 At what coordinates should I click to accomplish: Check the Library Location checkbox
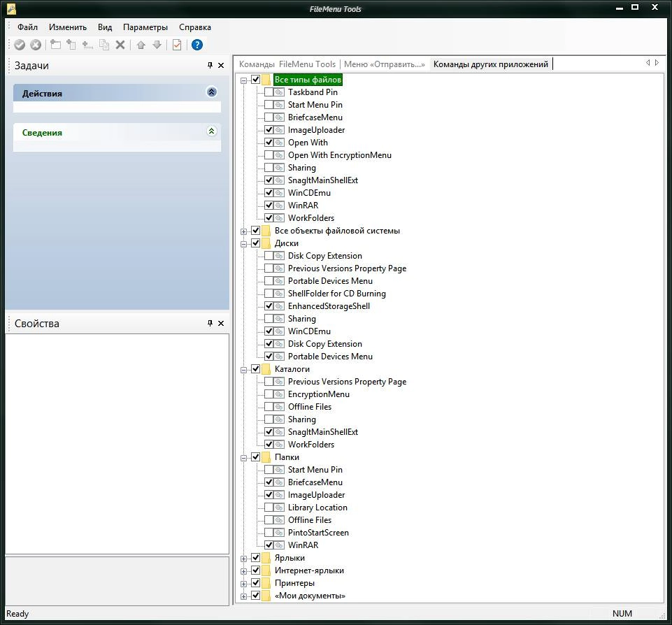pyautogui.click(x=269, y=508)
